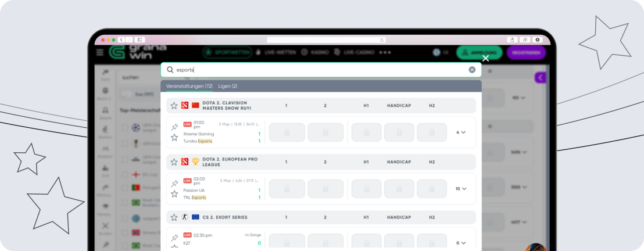
Task: Click the Tundra Esports team name
Action: [x=198, y=141]
